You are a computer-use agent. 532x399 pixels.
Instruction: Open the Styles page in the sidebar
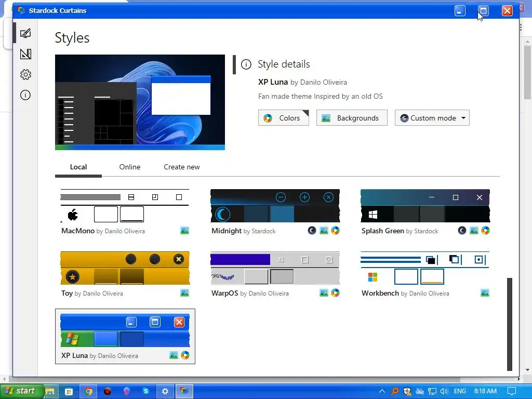point(25,33)
